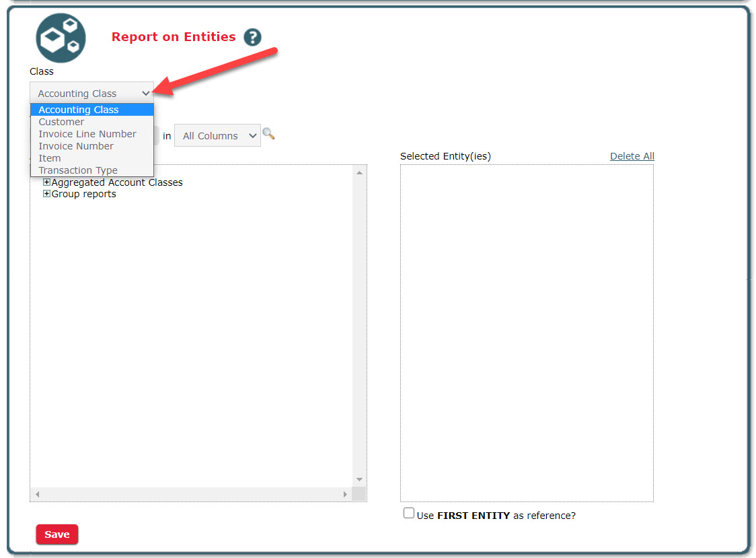Click the magnifying glass search icon
The width and height of the screenshot is (756, 558).
(268, 134)
